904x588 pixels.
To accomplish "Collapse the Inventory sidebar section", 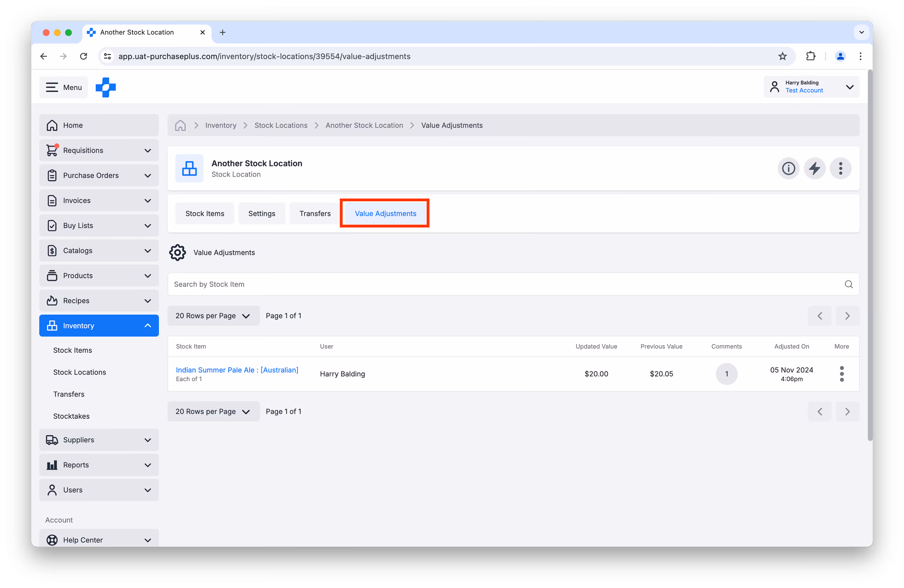I will 99,325.
